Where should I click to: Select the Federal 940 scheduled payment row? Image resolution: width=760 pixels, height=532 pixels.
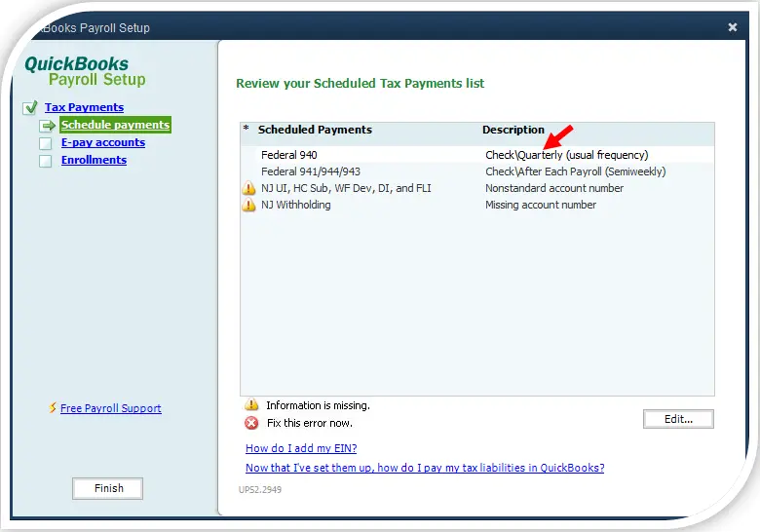[288, 155]
